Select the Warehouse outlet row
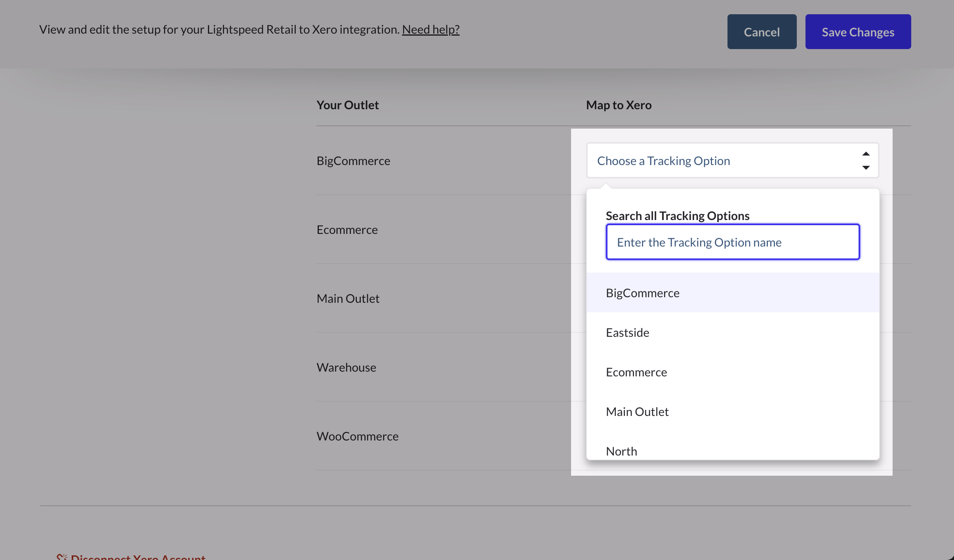The image size is (954, 560). point(346,367)
